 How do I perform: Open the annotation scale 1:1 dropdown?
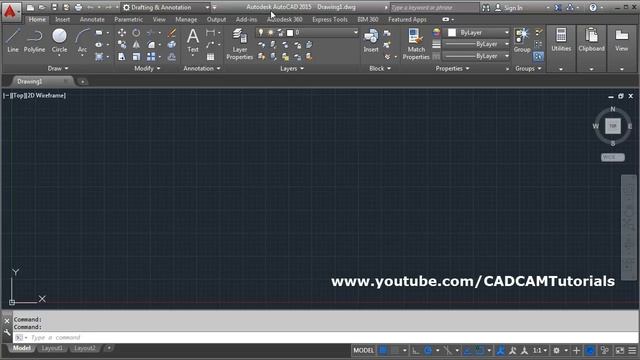point(540,350)
